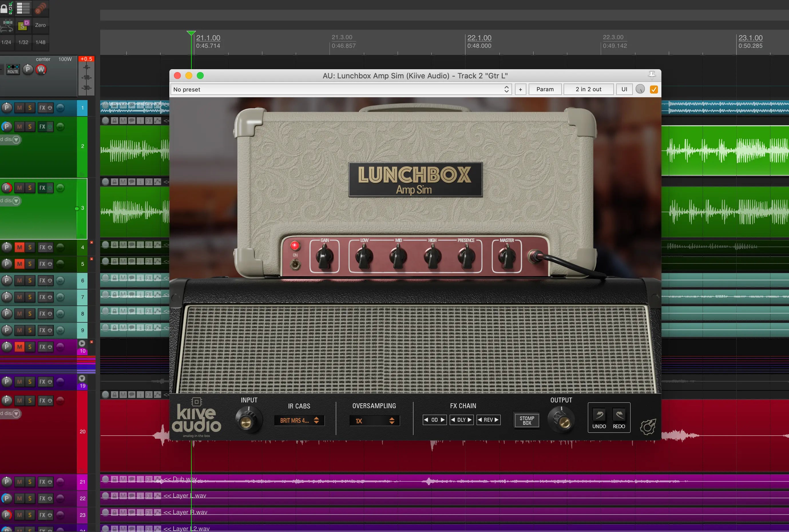Click the UI button

click(624, 89)
